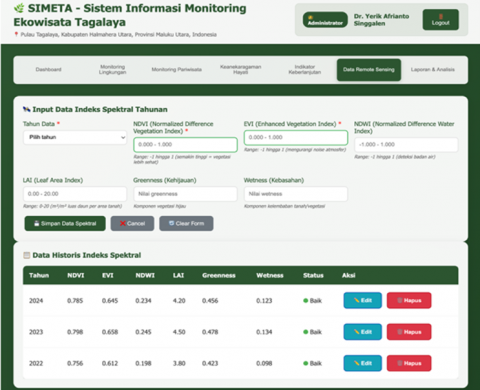Switch to Monitoring Lingkungan tab
480x390 pixels.
click(112, 70)
